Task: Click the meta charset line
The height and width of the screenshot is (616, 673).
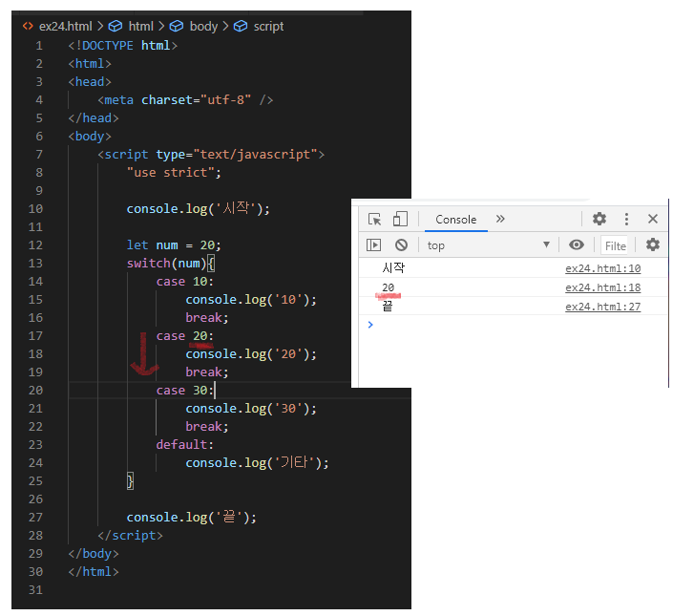Action: [185, 100]
